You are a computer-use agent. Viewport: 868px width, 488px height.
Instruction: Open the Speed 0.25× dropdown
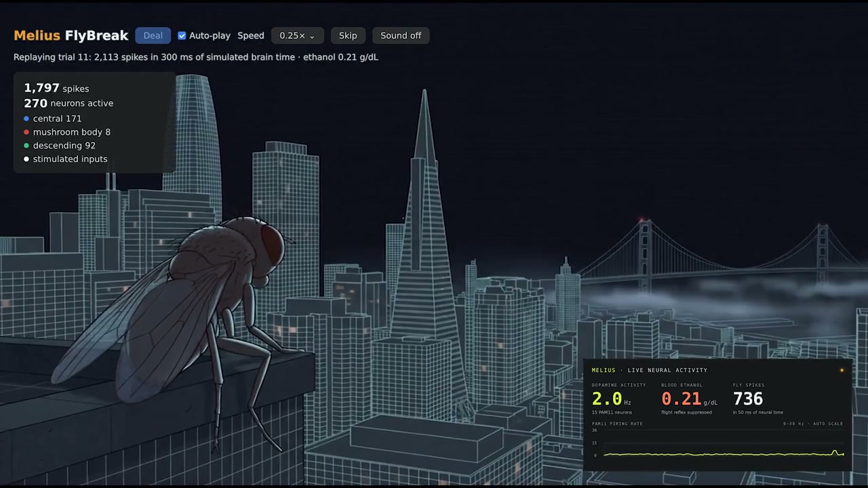[x=297, y=36]
